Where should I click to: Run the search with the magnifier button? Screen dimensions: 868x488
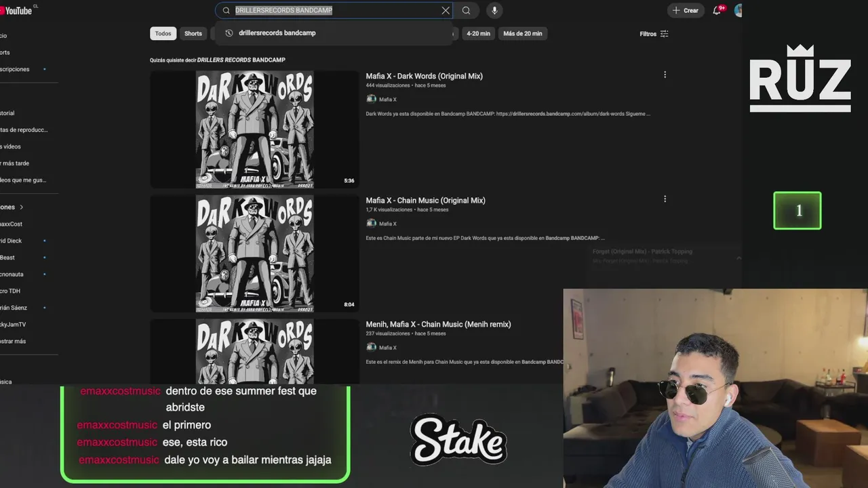(x=466, y=10)
